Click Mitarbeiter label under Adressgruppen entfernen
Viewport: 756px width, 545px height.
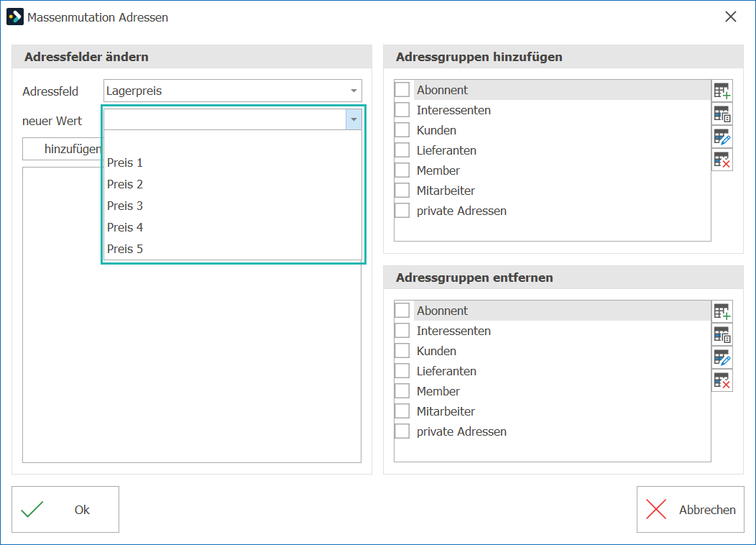click(446, 411)
